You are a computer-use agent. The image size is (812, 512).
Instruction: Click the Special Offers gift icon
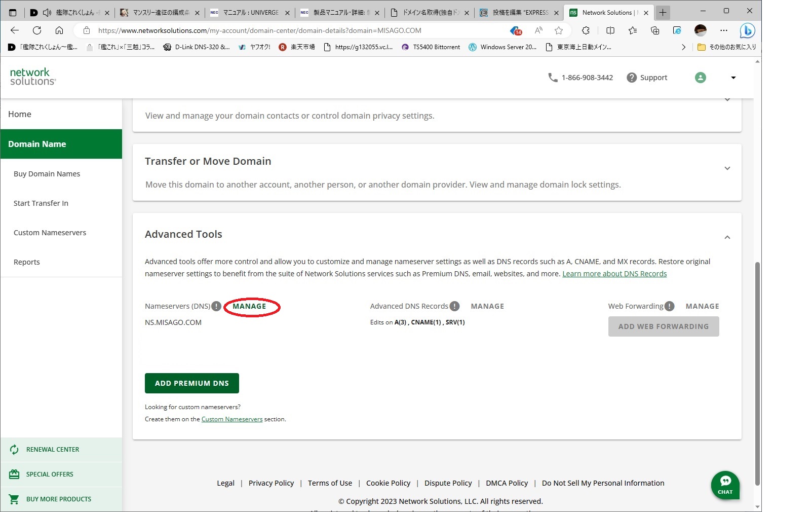tap(14, 474)
